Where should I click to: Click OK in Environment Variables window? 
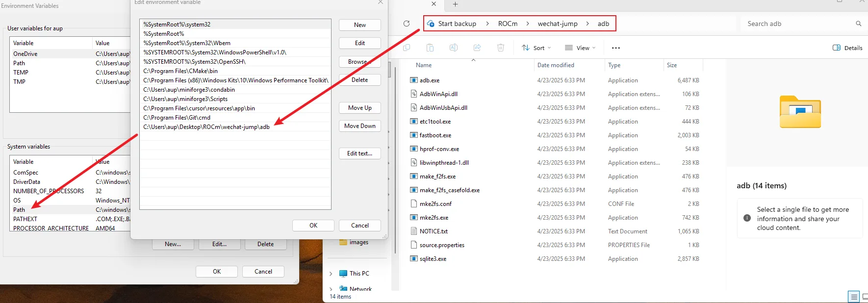(x=217, y=272)
